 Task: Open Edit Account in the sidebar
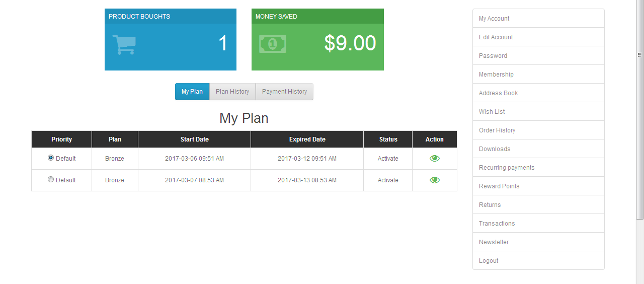[496, 37]
